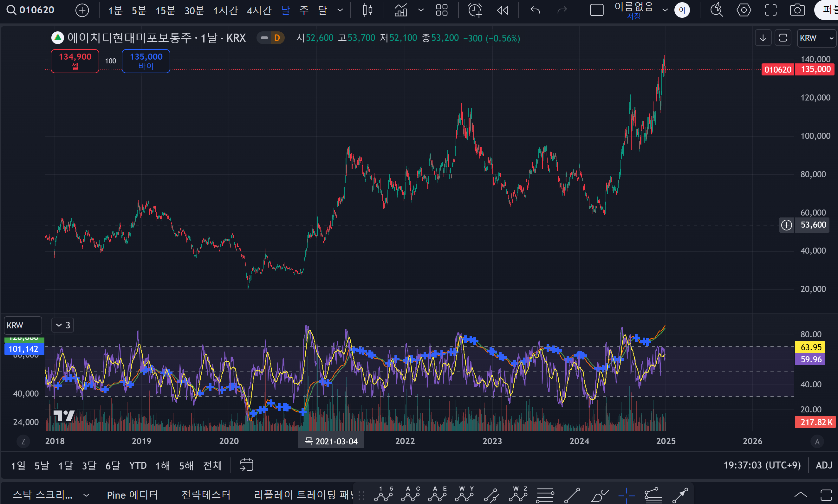Toggle ADJ adjusted price data
The height and width of the screenshot is (504, 838).
[824, 465]
